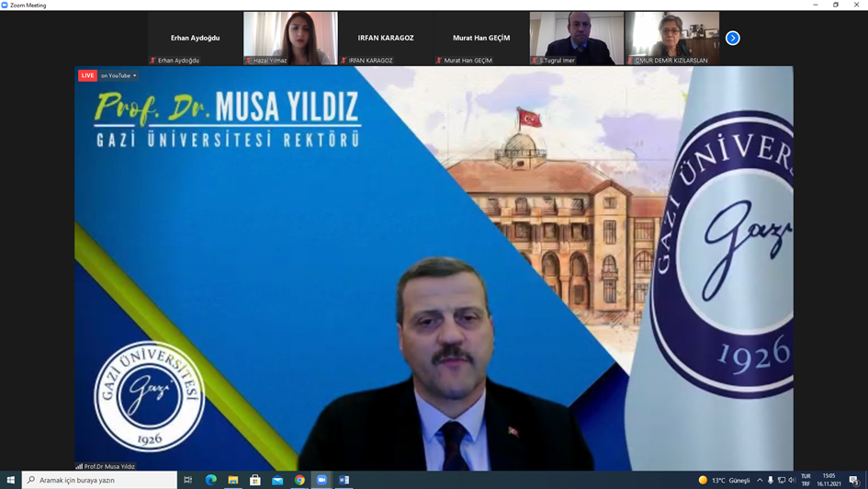Select S.Tugrul Imer's video thumbnail
This screenshot has height=489, width=868.
[577, 38]
